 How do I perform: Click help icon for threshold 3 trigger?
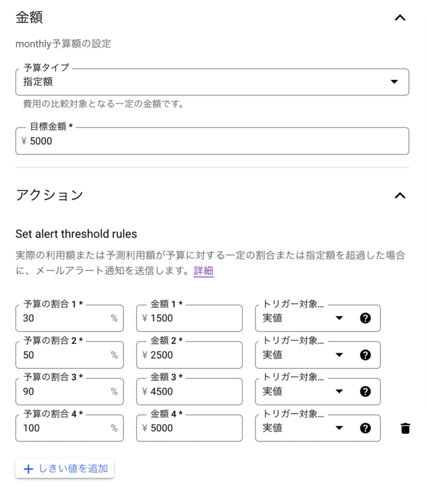(x=365, y=391)
